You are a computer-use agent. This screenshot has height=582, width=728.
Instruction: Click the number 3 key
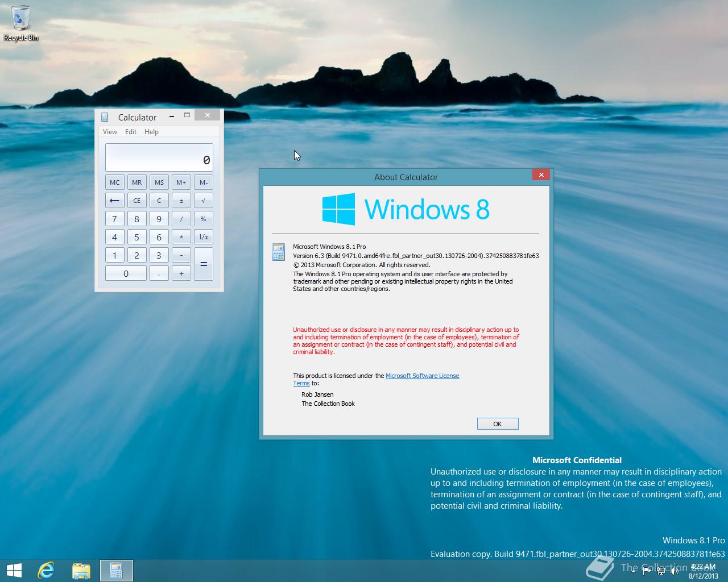[x=159, y=255]
